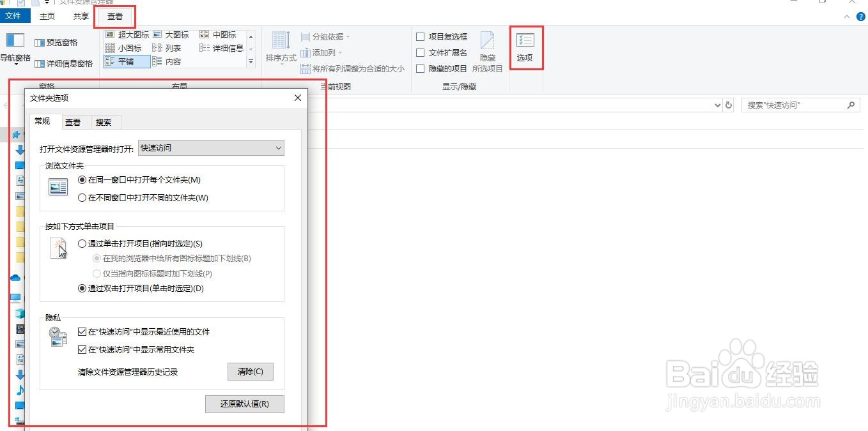Open the 共享 ribbon tab
868x431 pixels.
[80, 16]
